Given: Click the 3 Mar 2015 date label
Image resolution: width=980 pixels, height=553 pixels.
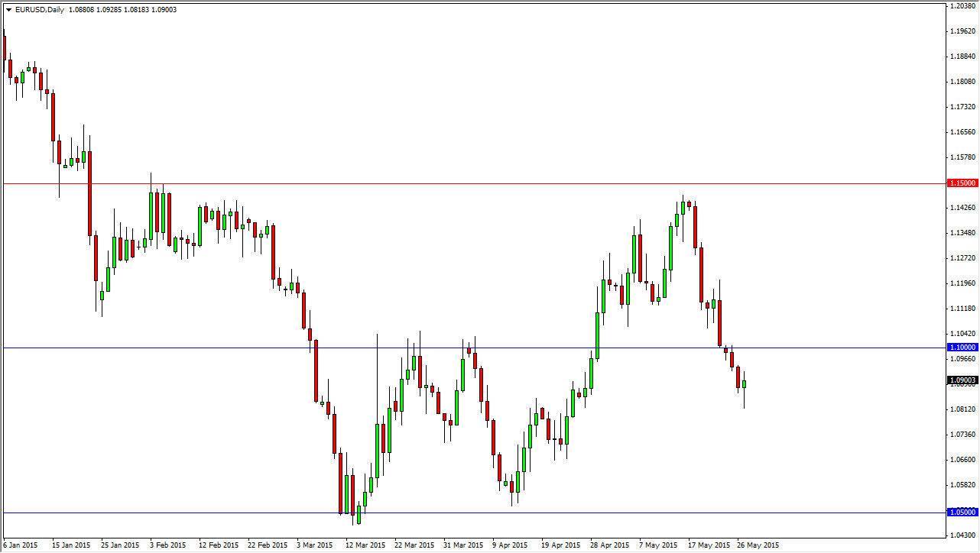Looking at the screenshot, I should coord(314,545).
